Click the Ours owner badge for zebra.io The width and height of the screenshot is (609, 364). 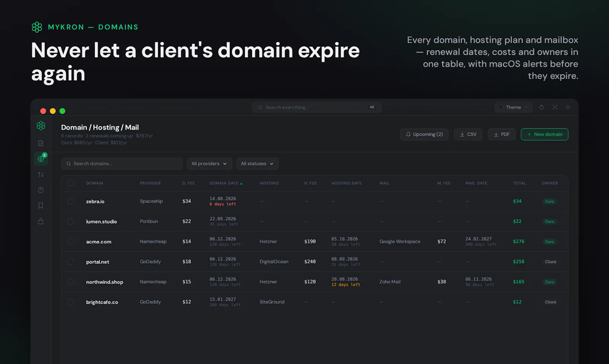coord(549,202)
